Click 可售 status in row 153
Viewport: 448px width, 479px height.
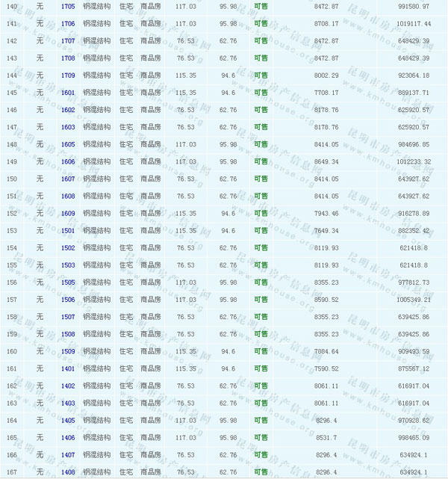pyautogui.click(x=261, y=230)
